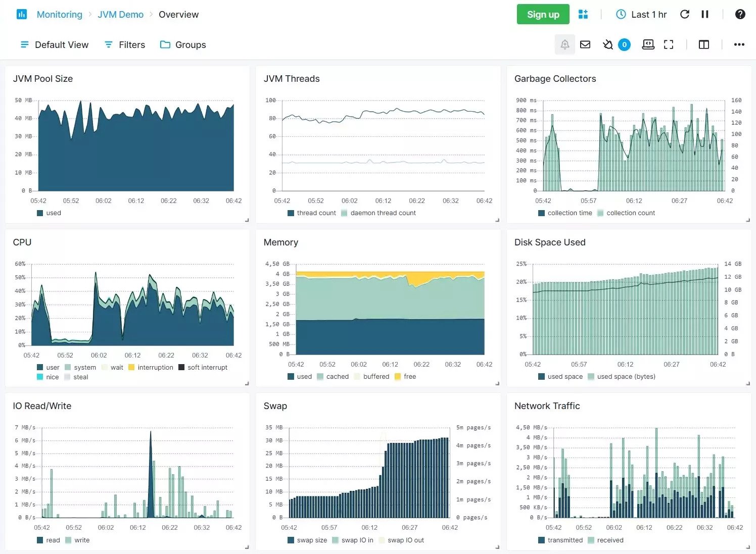The height and width of the screenshot is (554, 756).
Task: Open the help question mark icon
Action: [740, 14]
